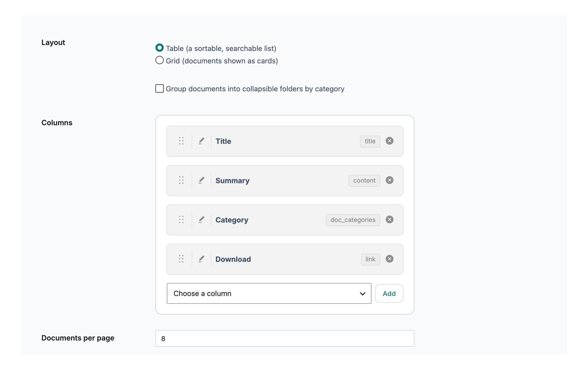This screenshot has height=370, width=588.
Task: Enable grouping documents into collapsible folders
Action: [160, 89]
